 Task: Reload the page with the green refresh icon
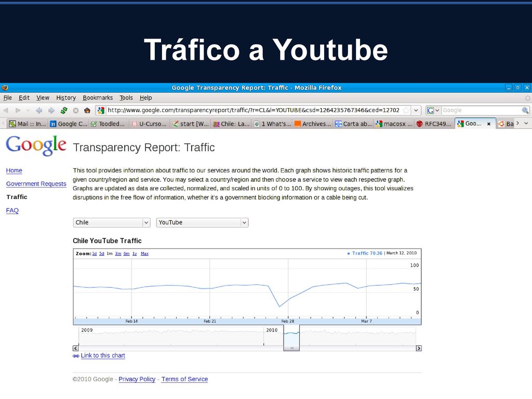click(x=64, y=110)
